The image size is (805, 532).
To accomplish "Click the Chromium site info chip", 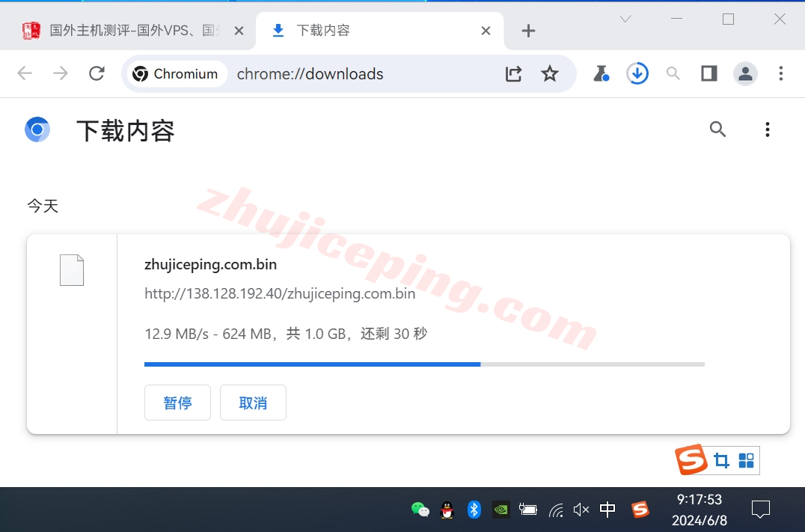I will pos(176,74).
